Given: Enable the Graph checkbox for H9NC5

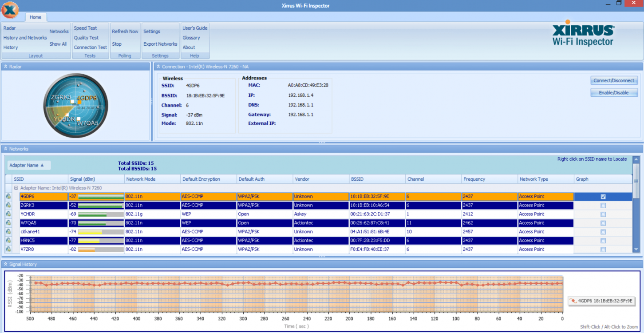Looking at the screenshot, I should click(x=603, y=241).
